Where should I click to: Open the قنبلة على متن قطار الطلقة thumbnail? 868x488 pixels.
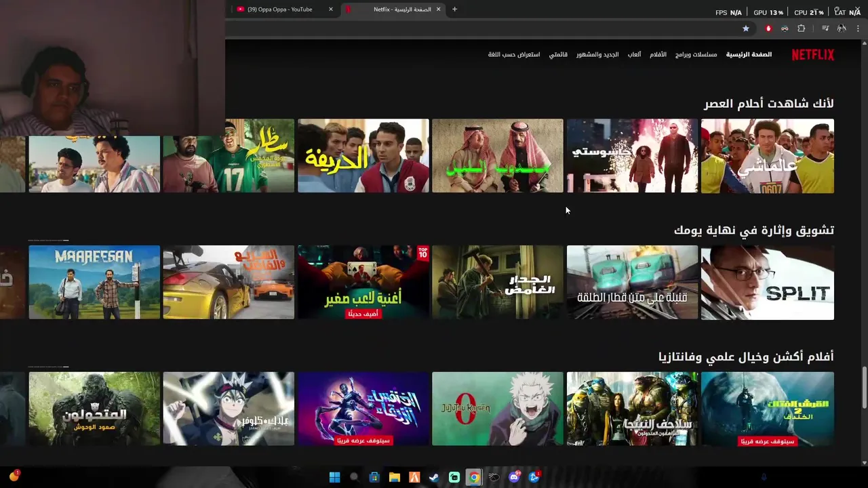pyautogui.click(x=632, y=283)
